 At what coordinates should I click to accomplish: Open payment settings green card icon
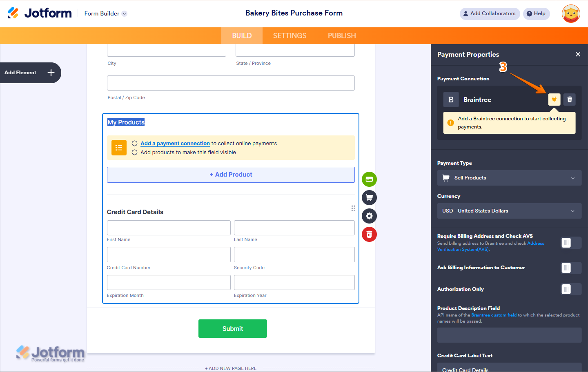click(369, 179)
